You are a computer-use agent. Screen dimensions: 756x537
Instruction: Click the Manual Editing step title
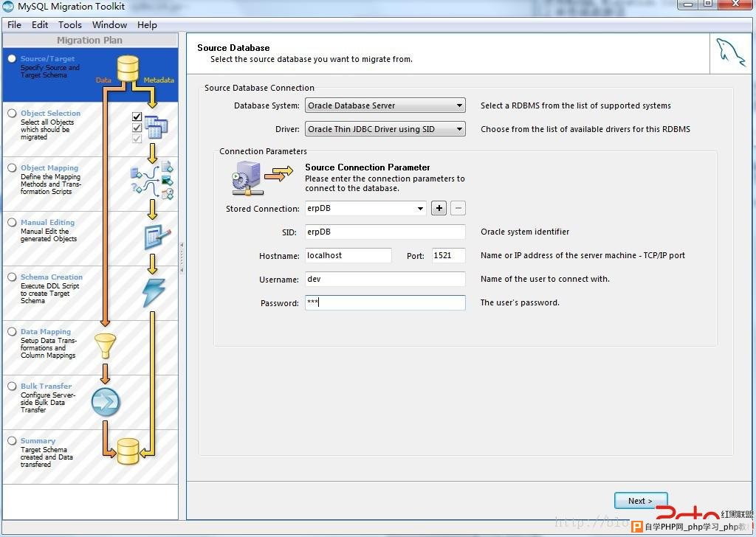pos(48,222)
